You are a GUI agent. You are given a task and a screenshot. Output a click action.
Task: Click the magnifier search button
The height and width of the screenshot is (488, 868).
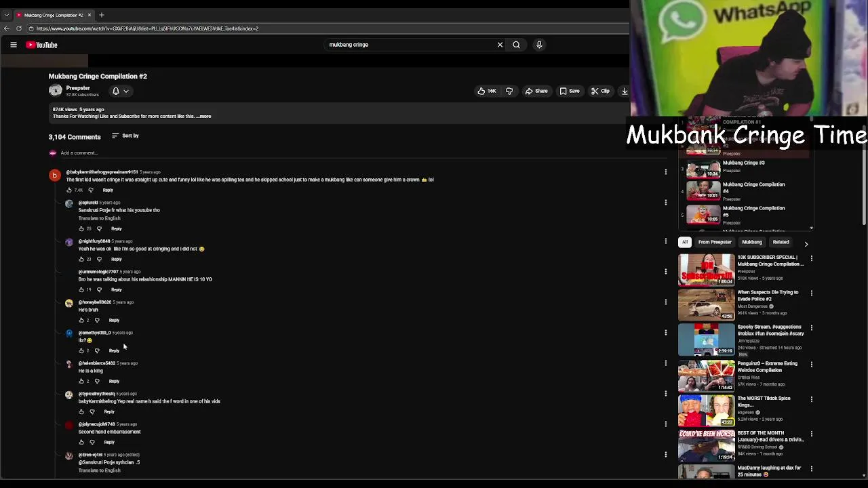coord(516,45)
